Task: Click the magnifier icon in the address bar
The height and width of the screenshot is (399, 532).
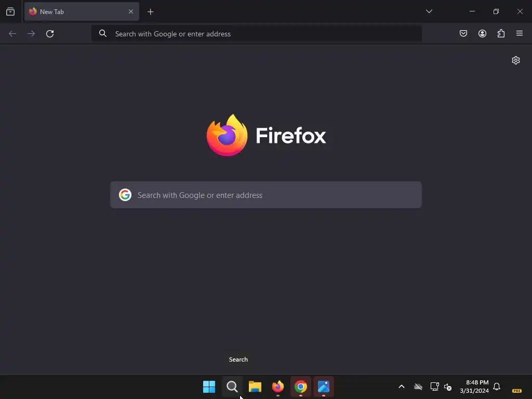Action: [103, 33]
